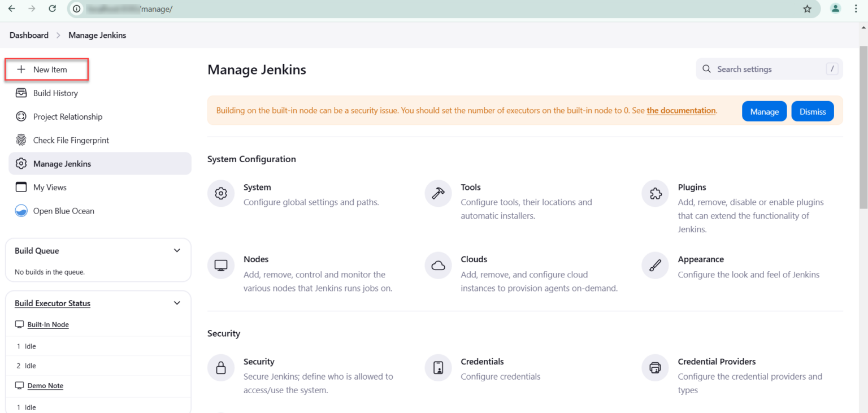Launch Blue Ocean using its icon
The width and height of the screenshot is (868, 413).
(x=21, y=210)
